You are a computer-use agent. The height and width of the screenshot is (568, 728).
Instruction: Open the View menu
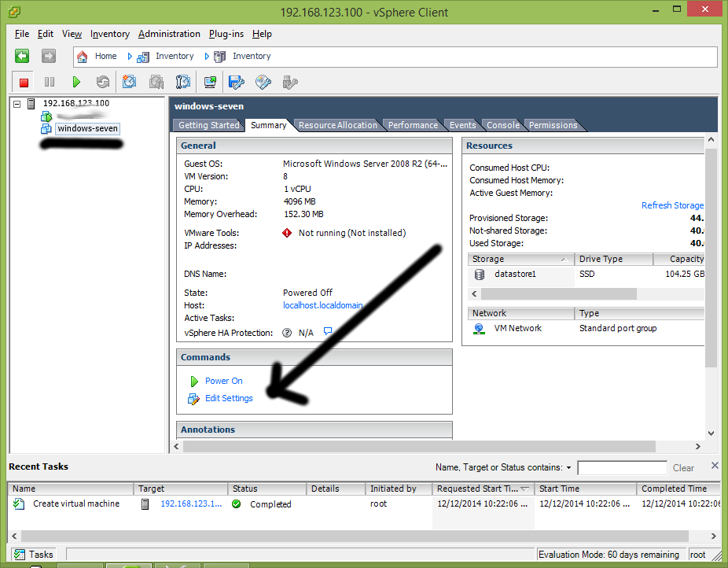pos(72,34)
